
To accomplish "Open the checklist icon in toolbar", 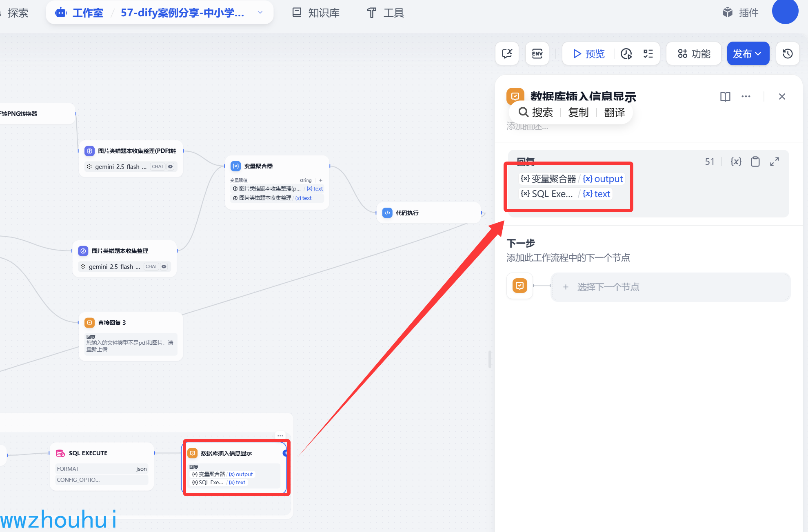I will 648,53.
